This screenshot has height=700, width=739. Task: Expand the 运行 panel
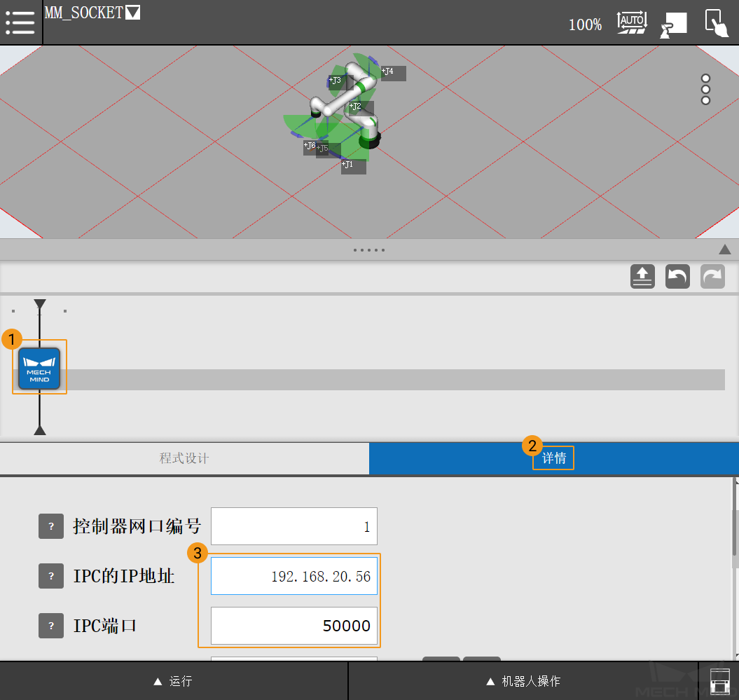tap(174, 681)
